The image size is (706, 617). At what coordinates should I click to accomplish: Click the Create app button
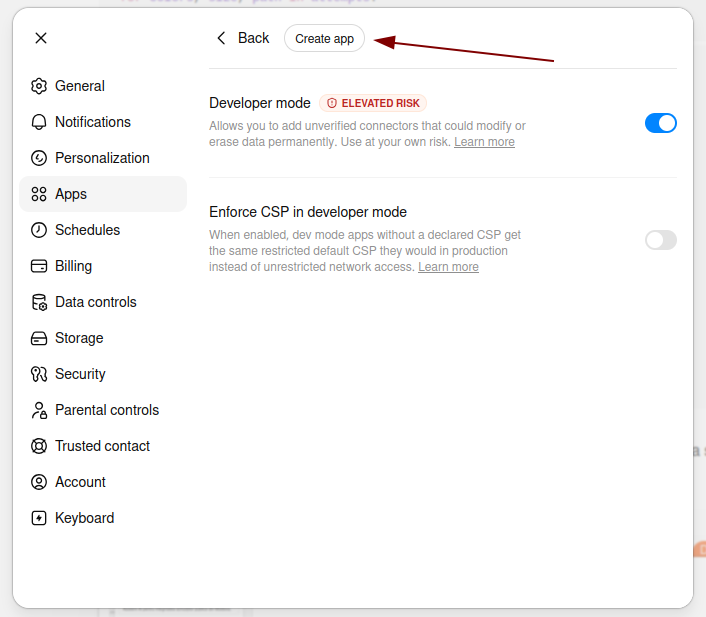click(x=324, y=38)
